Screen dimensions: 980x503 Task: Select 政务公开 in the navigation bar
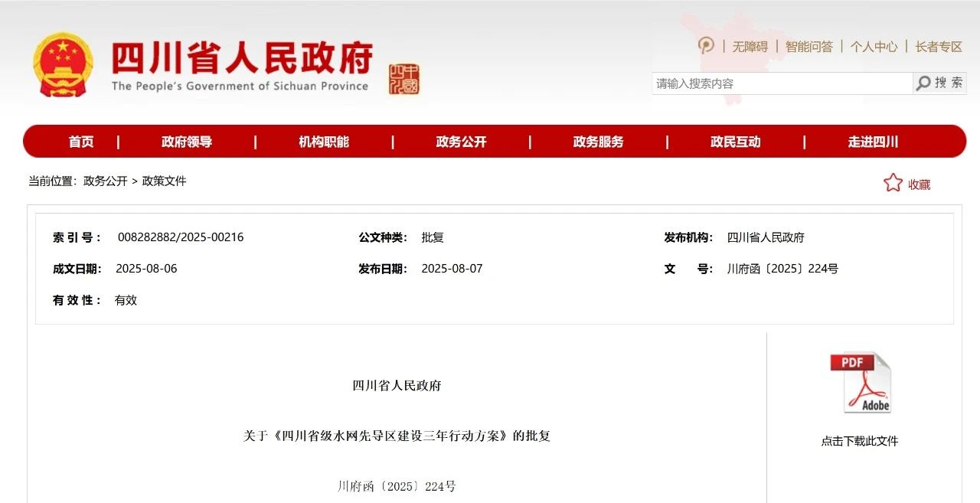(461, 142)
